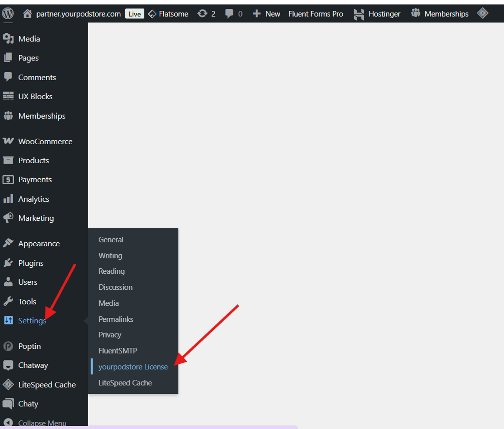Image resolution: width=504 pixels, height=429 pixels.
Task: Choose FluentSMTP in the Settings submenu
Action: point(118,350)
